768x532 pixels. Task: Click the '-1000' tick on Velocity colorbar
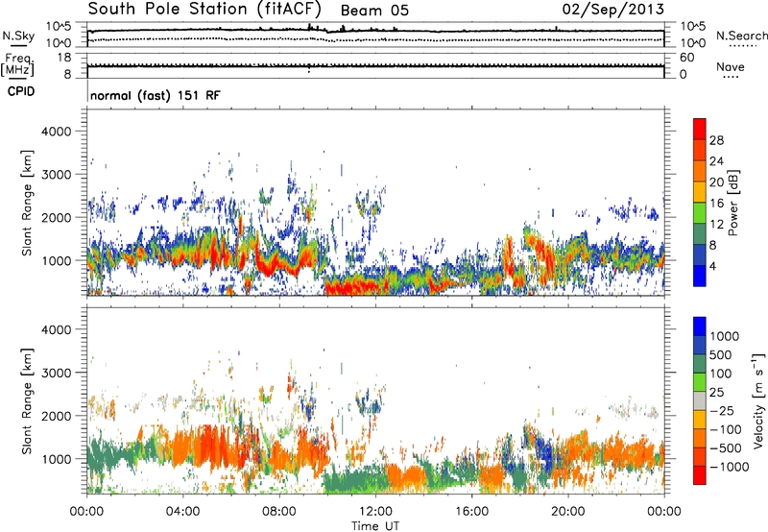coord(729,467)
